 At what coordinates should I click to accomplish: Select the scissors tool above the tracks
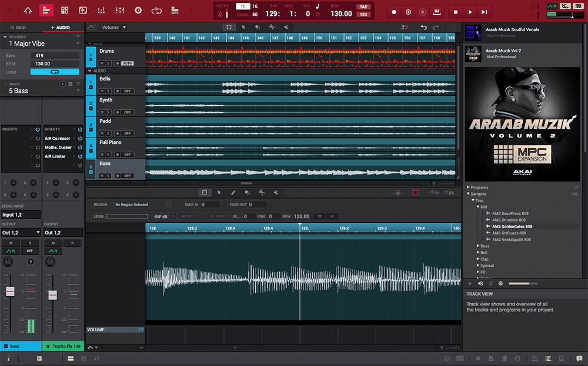tap(272, 27)
